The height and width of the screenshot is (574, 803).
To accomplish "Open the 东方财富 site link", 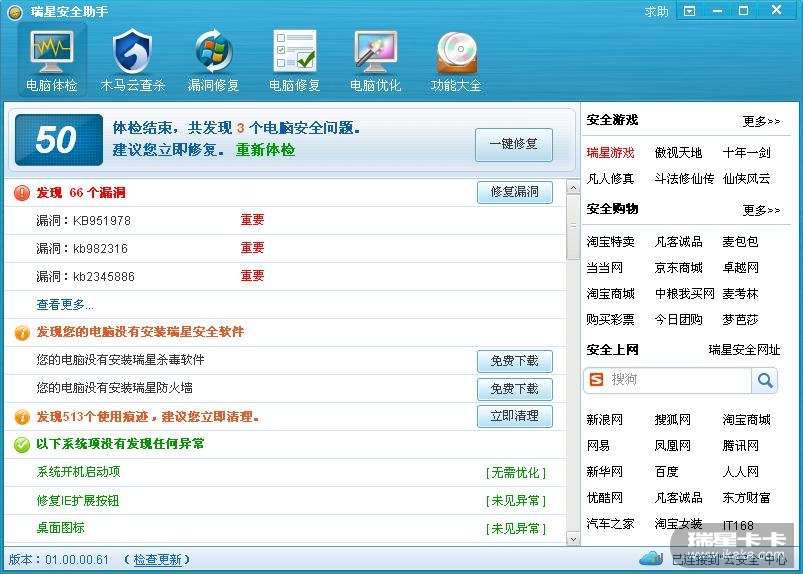I will point(747,498).
